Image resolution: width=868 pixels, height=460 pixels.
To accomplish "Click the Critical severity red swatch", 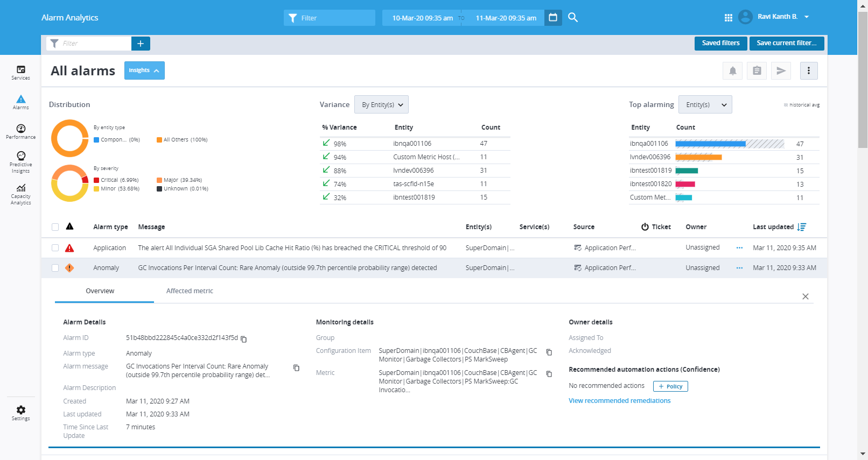I will [96, 180].
